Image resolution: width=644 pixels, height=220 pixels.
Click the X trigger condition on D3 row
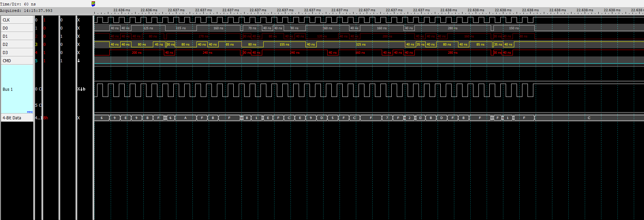(x=79, y=53)
